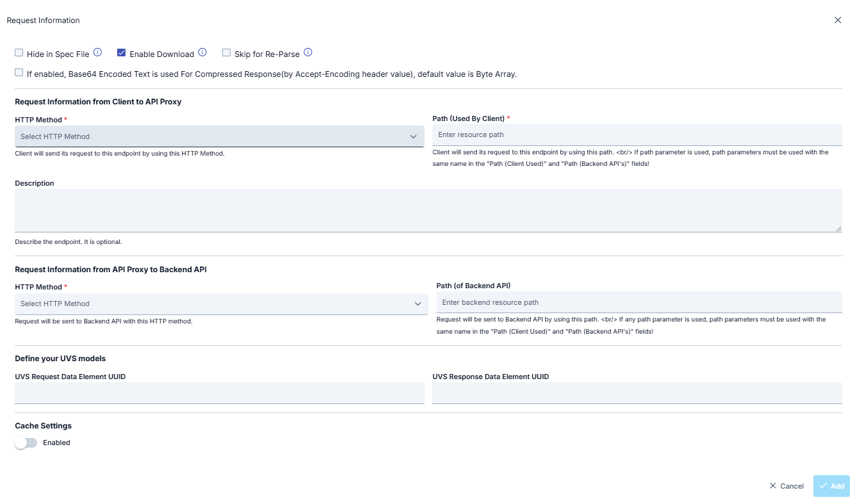Select UVS Request Data Element UUID field
The height and width of the screenshot is (504, 855).
219,393
